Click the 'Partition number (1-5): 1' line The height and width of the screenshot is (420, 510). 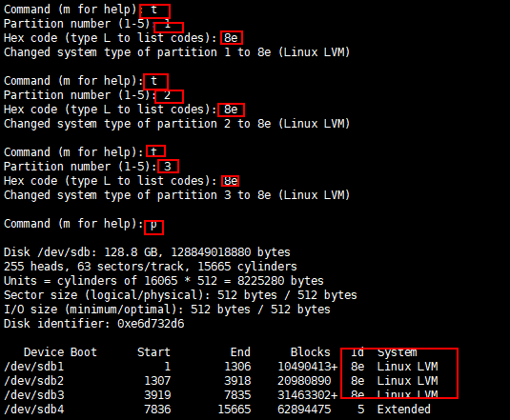coord(88,24)
